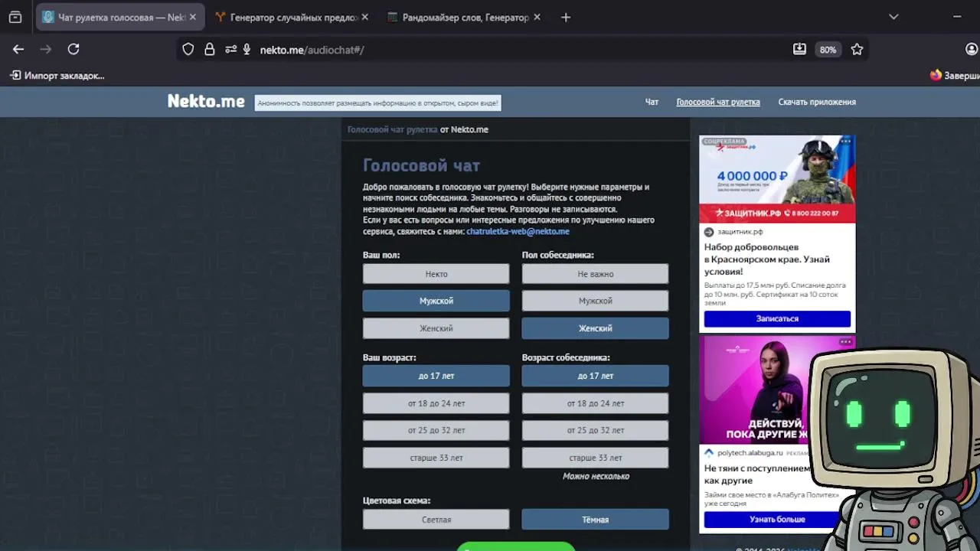
Task: Click the Импорт закладок bookmark icon
Action: tap(15, 76)
